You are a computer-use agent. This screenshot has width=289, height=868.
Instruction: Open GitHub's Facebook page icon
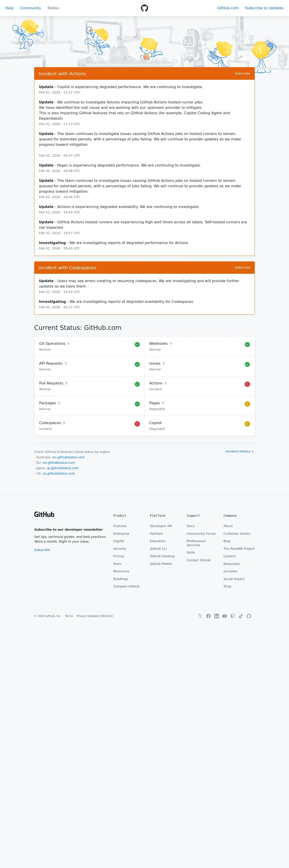coord(208,616)
